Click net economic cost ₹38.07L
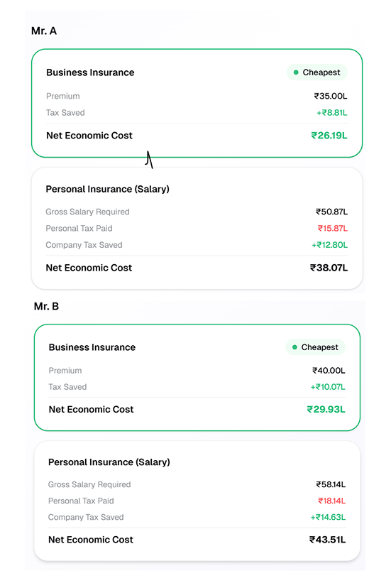This screenshot has height=588, width=391. tap(329, 268)
